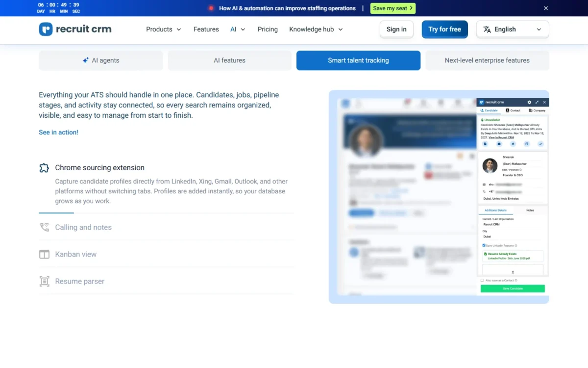Open the Knowledge hub dropdown
This screenshot has width=588, height=368.
[x=316, y=29]
